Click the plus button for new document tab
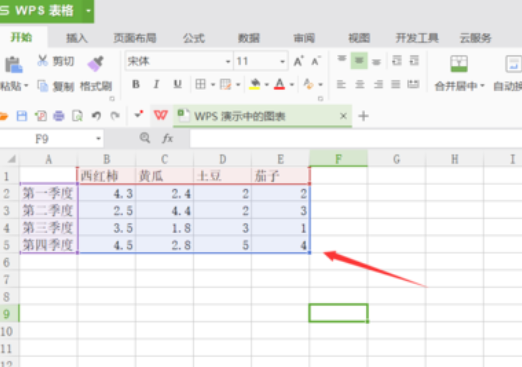Viewport: 522px width, 367px height. pos(363,116)
